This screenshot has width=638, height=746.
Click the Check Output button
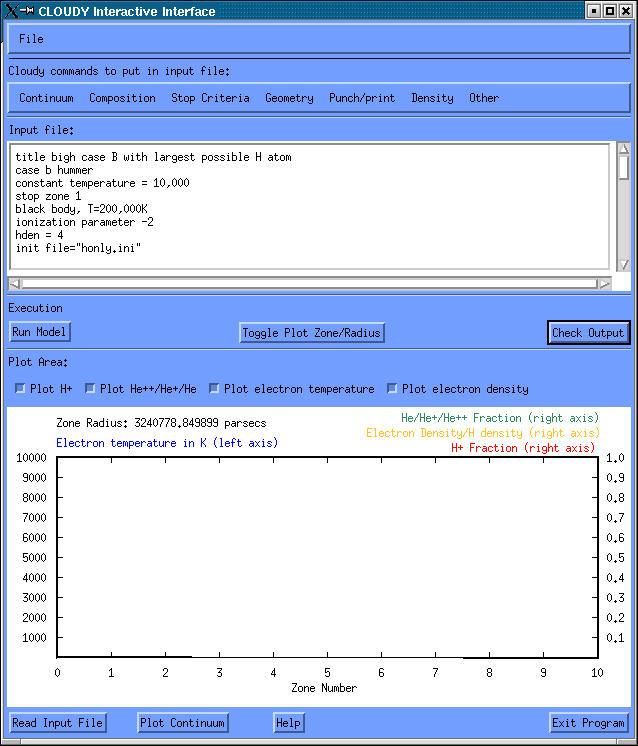coord(588,333)
